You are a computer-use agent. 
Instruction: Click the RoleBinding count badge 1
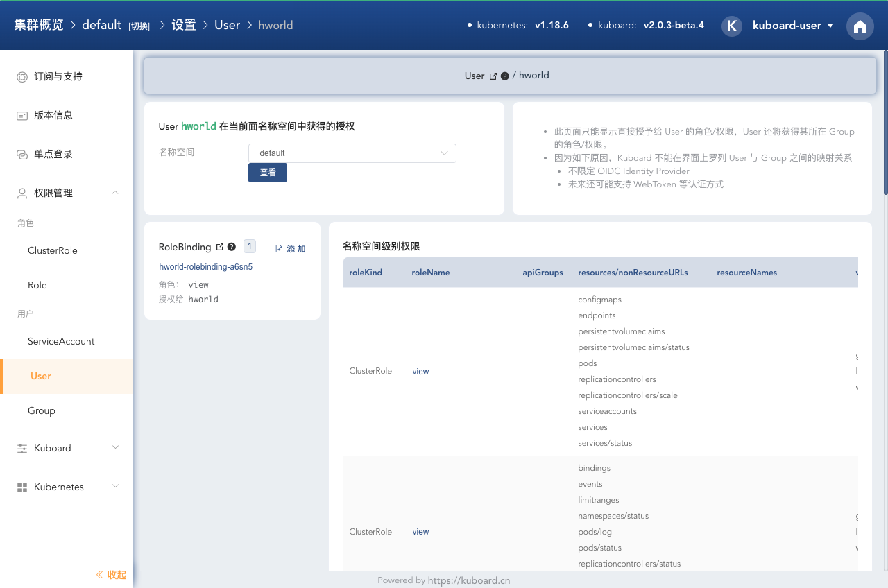point(250,246)
